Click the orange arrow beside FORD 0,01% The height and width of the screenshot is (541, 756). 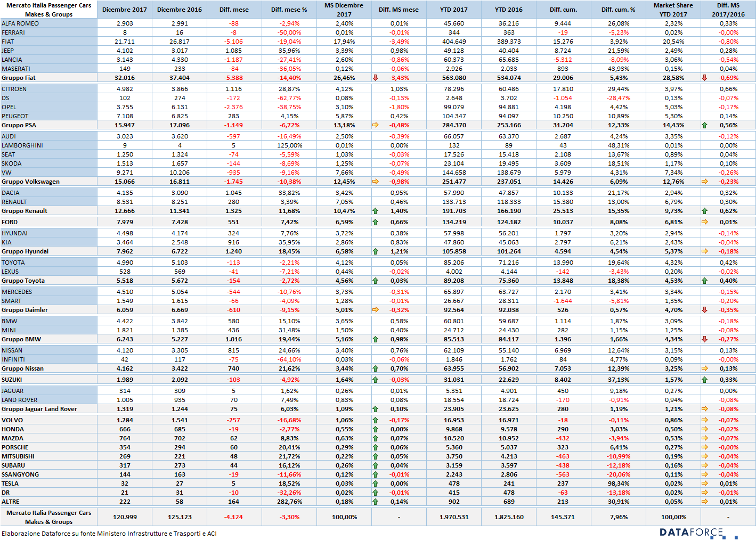tap(704, 222)
